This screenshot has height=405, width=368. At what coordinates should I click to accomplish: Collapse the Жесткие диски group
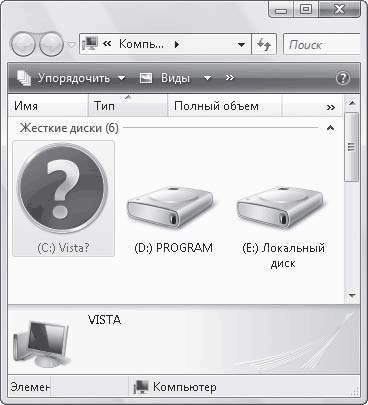330,128
